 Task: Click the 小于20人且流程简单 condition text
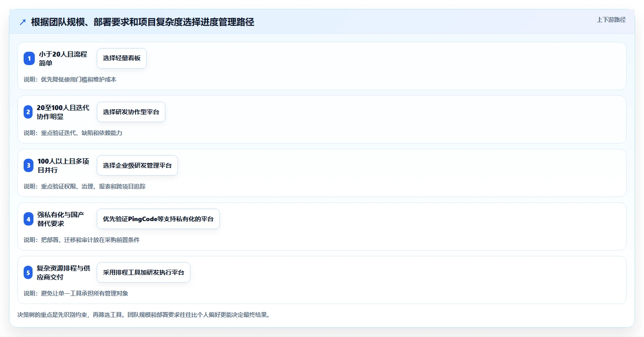tap(63, 58)
